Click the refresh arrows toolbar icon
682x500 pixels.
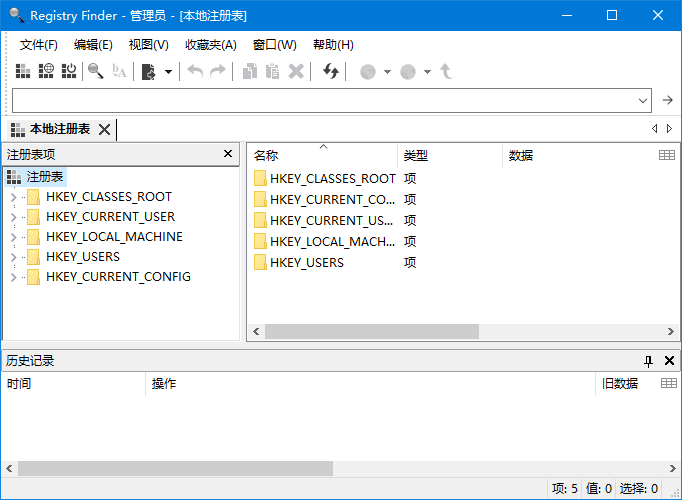[x=331, y=71]
